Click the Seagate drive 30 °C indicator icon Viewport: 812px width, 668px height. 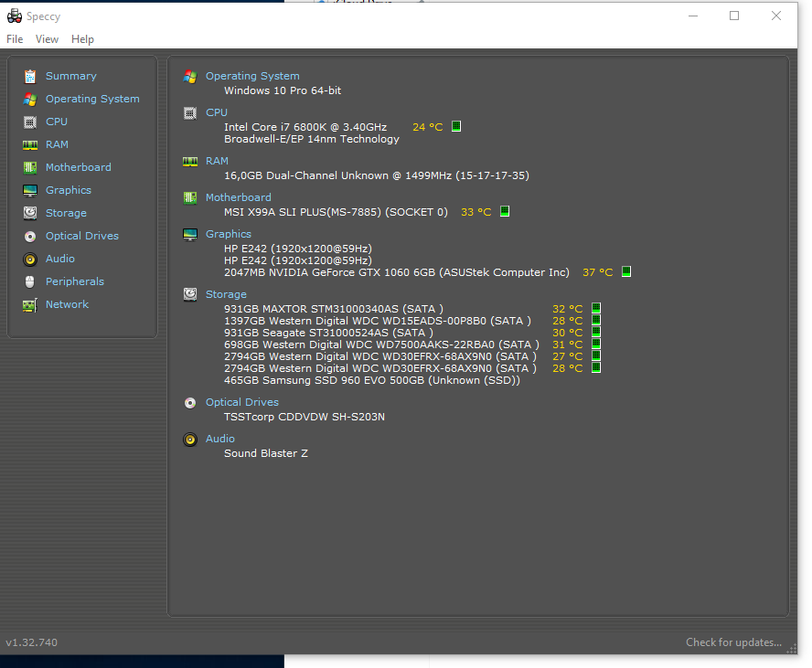pos(596,332)
